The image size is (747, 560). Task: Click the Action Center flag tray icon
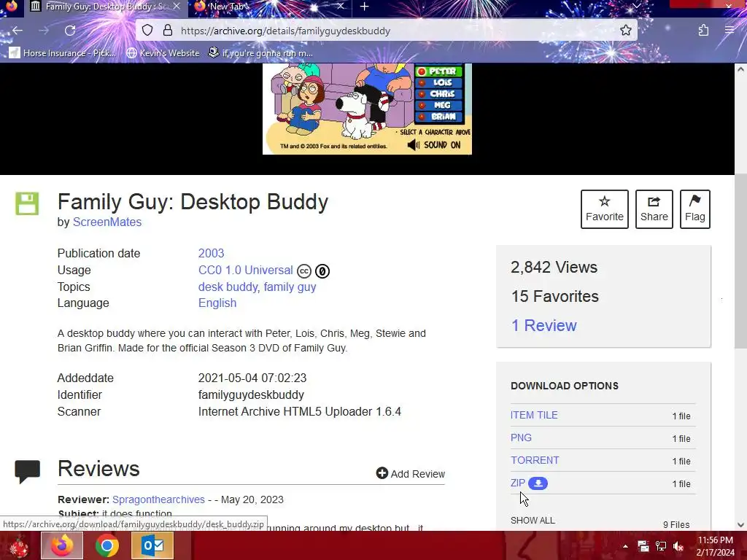pyautogui.click(x=643, y=546)
